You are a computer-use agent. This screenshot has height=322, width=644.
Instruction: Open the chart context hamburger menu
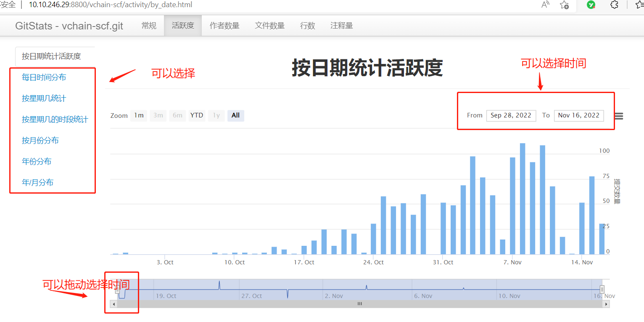point(619,116)
